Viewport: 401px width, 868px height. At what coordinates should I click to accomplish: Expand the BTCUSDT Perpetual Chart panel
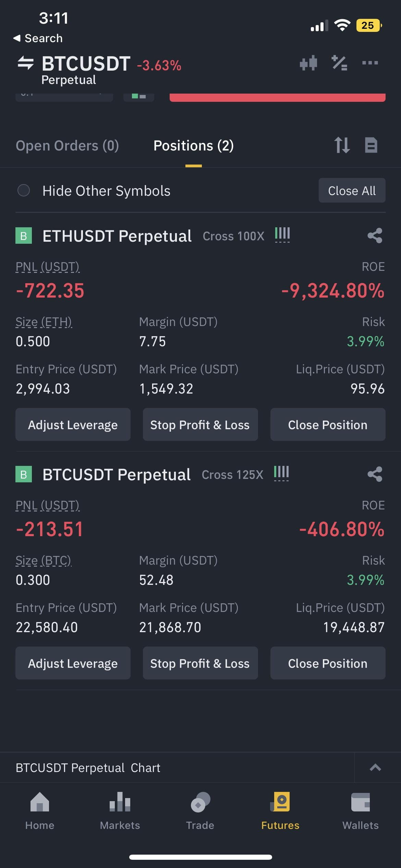[x=375, y=768]
